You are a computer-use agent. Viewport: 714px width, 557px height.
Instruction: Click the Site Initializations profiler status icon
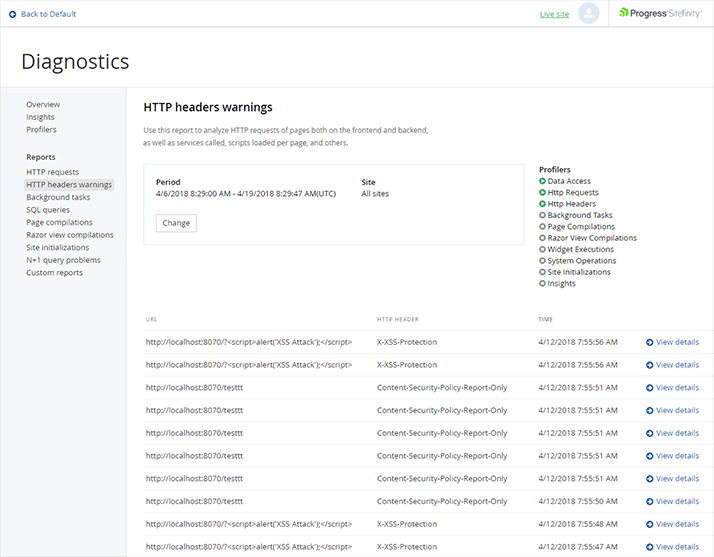point(542,272)
